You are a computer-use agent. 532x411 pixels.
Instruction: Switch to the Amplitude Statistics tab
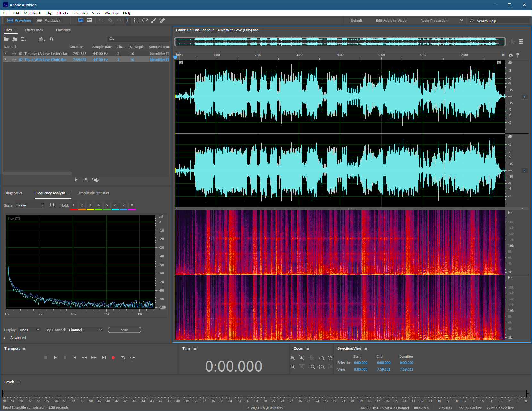(94, 193)
